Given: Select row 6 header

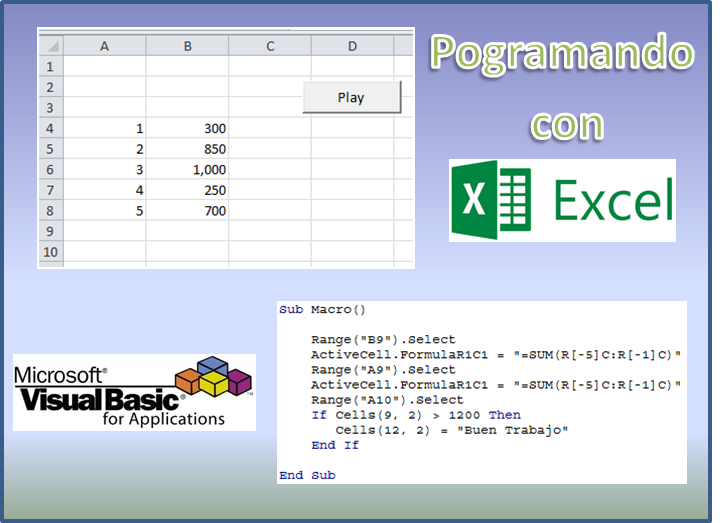Looking at the screenshot, I should tap(51, 169).
